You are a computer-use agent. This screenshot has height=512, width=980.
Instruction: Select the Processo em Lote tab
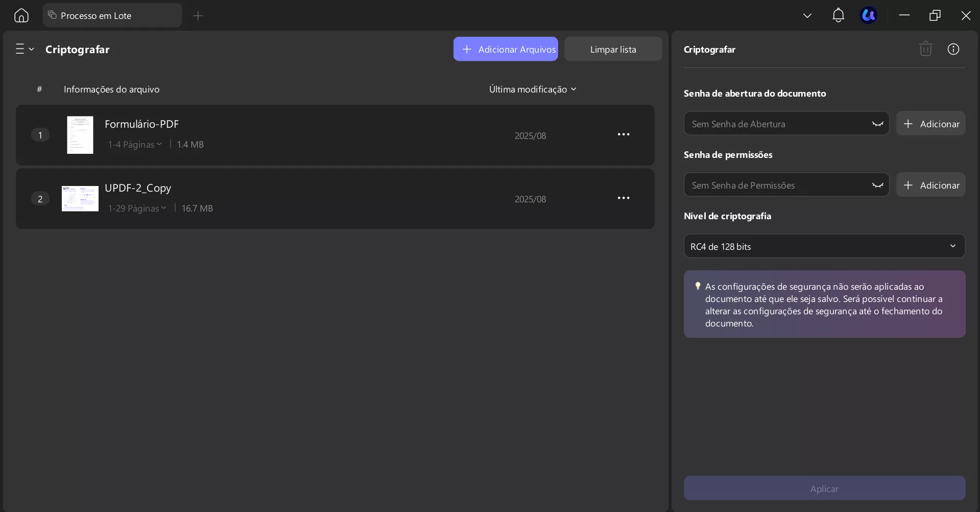112,15
